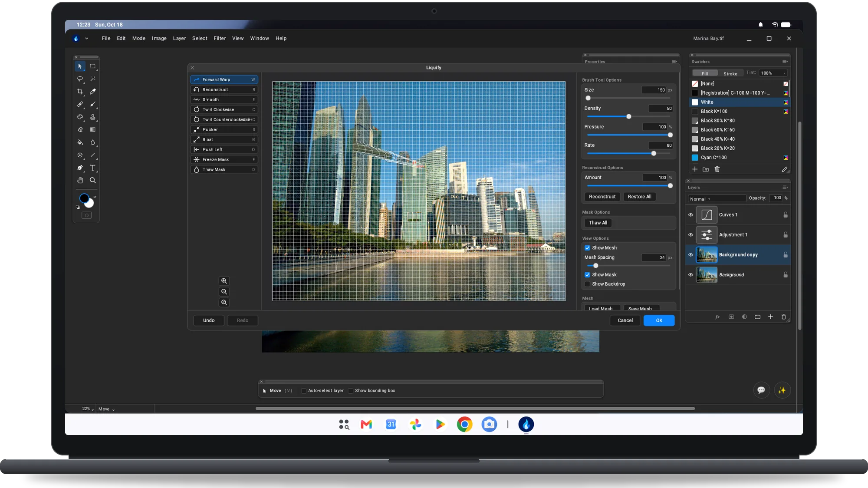Select the Type tool
Viewport: 868px width, 488px height.
92,168
